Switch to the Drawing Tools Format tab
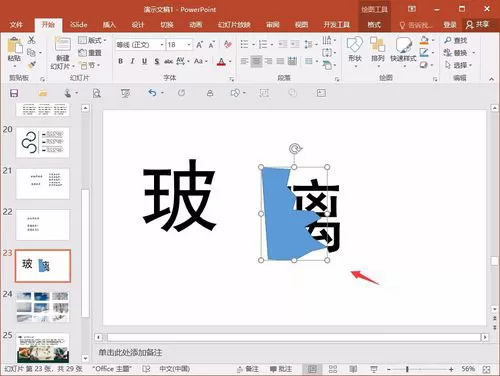This screenshot has height=376, width=500. pos(374,24)
